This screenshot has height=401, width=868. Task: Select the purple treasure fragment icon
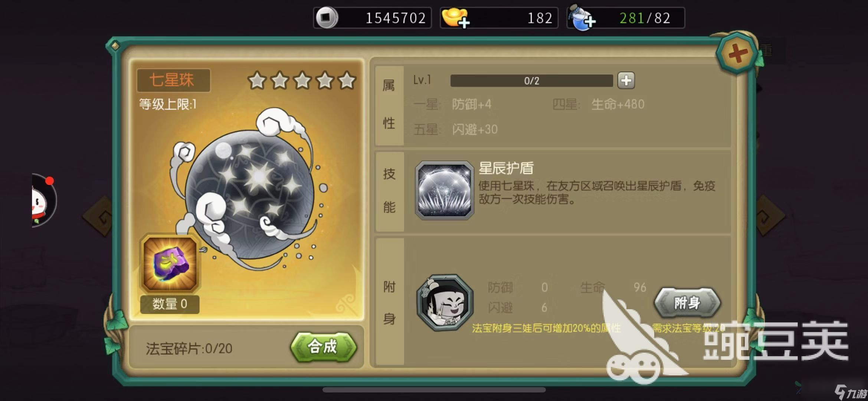coord(170,264)
